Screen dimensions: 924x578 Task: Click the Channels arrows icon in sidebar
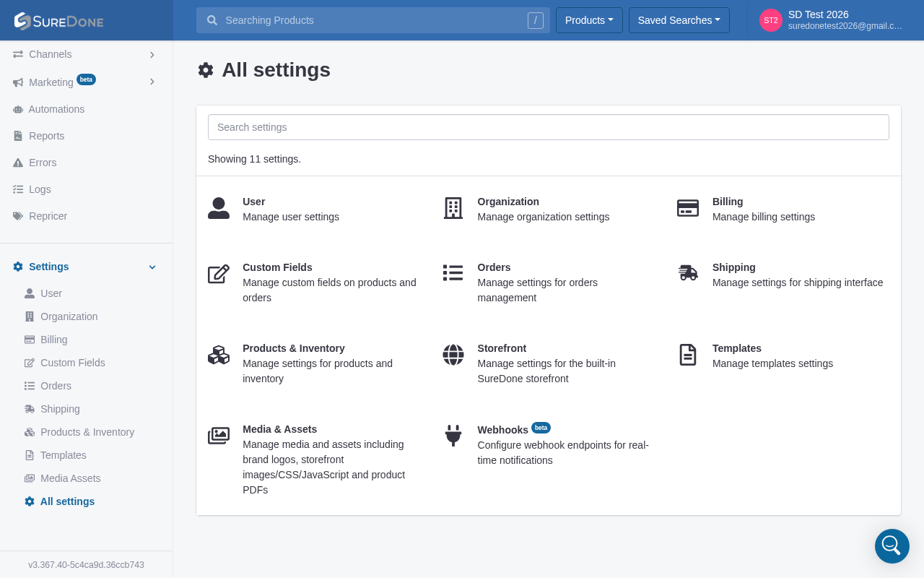click(x=18, y=54)
